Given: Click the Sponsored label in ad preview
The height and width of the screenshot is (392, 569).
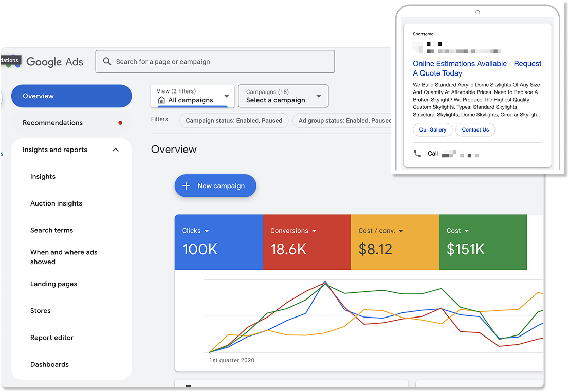Looking at the screenshot, I should click(x=423, y=34).
